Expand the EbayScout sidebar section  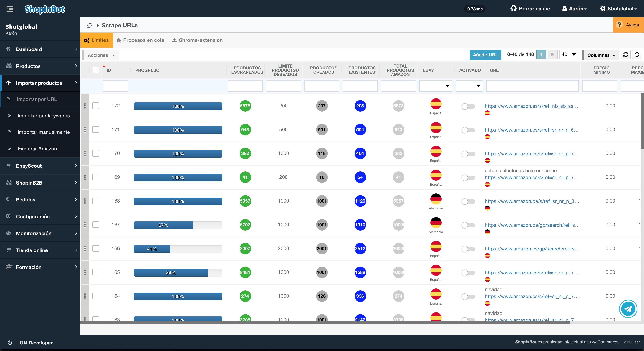click(40, 166)
